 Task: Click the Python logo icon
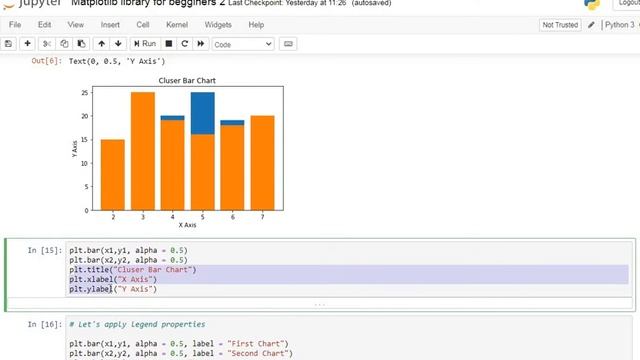click(592, 4)
